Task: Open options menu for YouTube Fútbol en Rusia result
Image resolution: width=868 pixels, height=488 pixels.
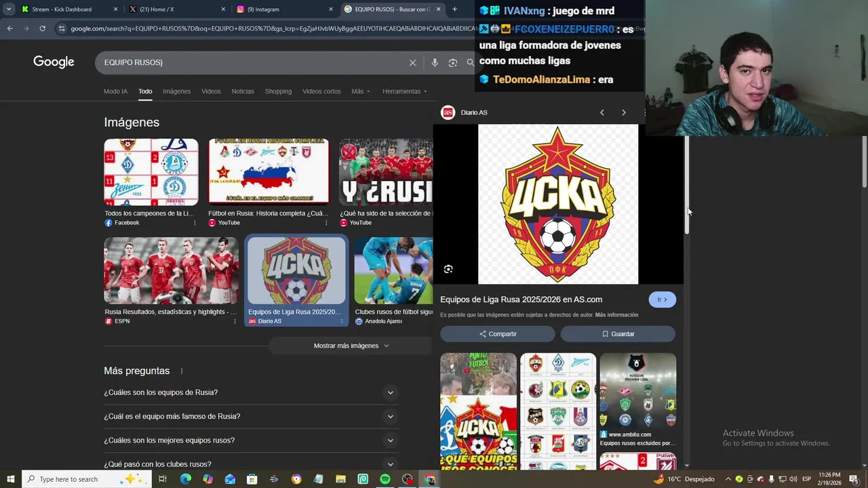Action: tap(326, 223)
